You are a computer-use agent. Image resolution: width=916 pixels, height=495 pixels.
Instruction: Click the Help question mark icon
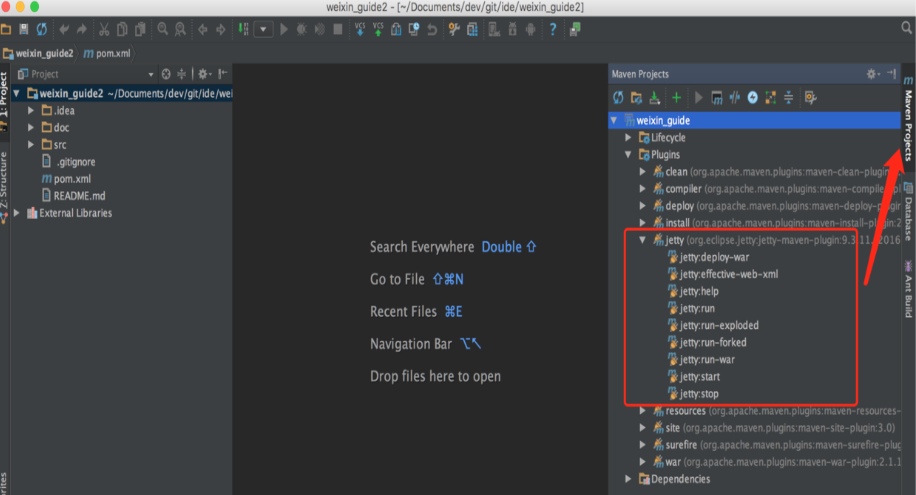[x=553, y=29]
